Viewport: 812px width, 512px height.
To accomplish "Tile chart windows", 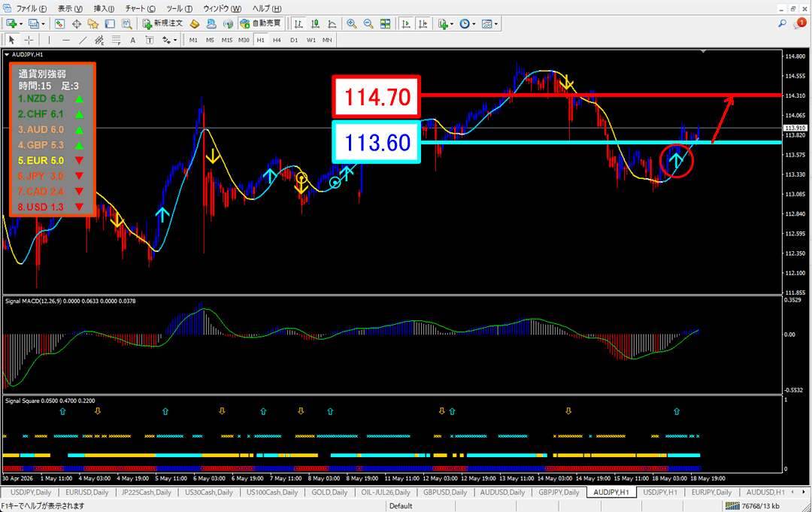I will [x=385, y=24].
